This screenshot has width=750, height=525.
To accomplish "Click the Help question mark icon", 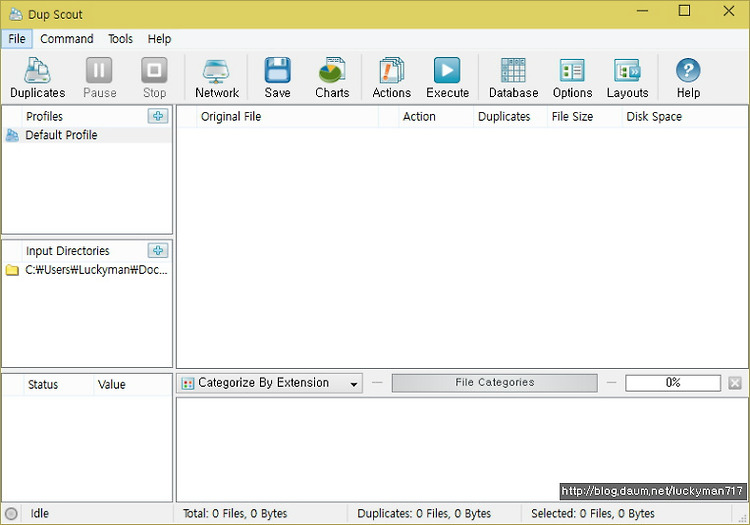I will pos(688,77).
